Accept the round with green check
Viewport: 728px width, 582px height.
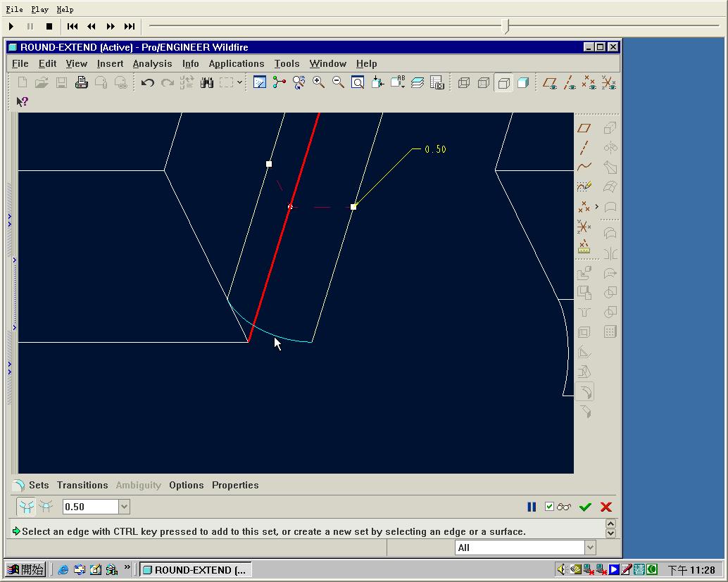(585, 507)
